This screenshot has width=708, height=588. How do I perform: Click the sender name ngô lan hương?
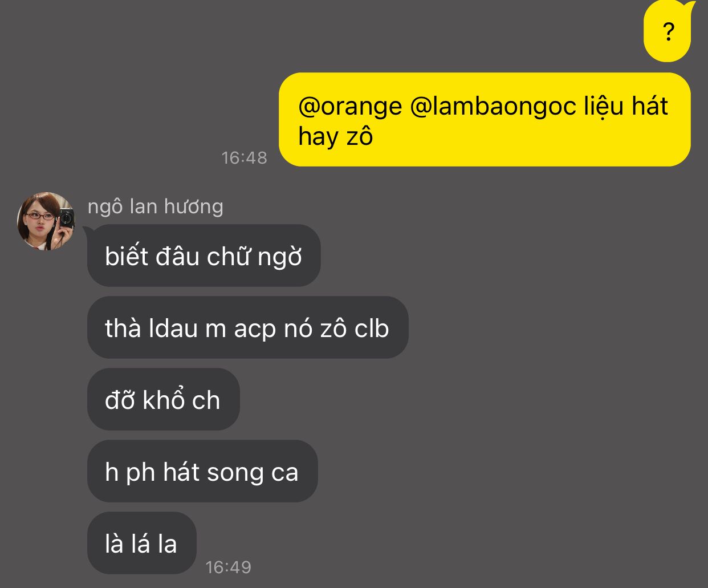coord(155,206)
